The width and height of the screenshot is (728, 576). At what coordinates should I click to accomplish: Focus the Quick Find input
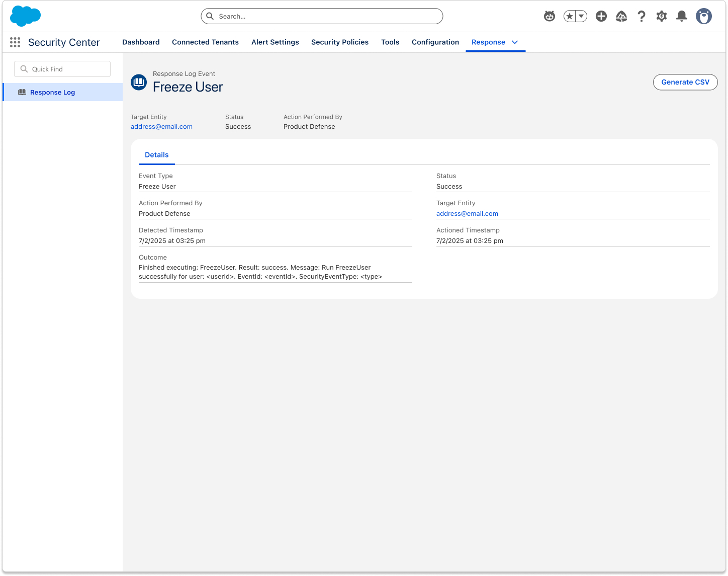point(62,69)
